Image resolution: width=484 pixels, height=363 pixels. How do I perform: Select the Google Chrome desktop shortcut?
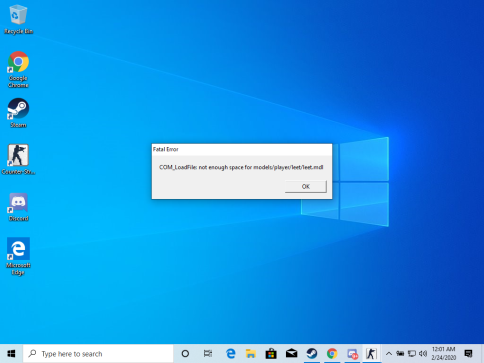[x=18, y=69]
